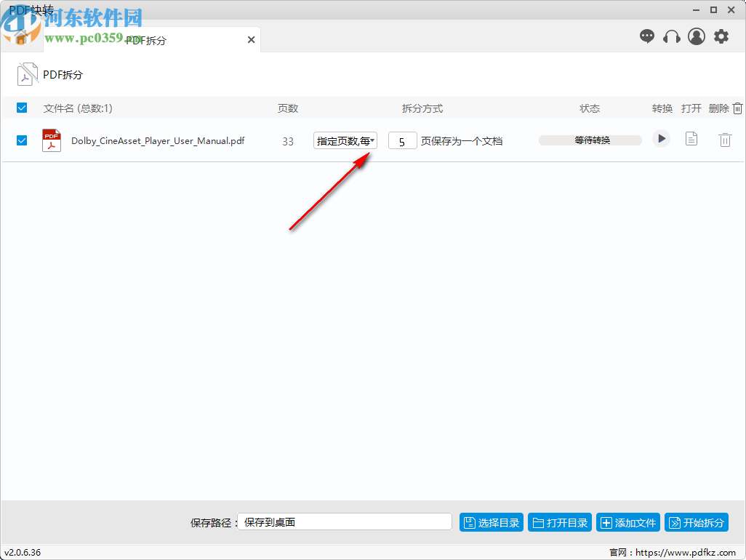Click the 等待转换 progress bar
Screen dimensions: 746x560
point(590,138)
